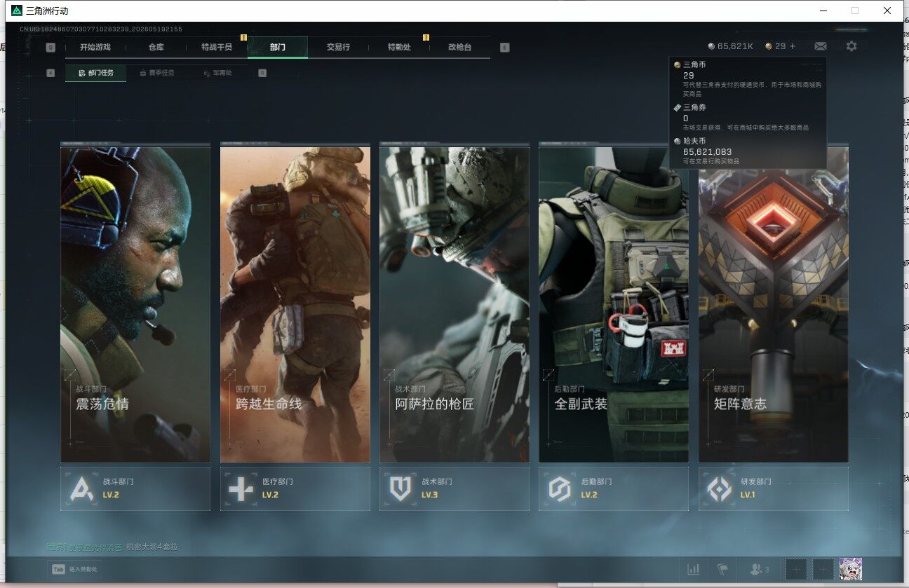The width and height of the screenshot is (909, 588).
Task: Open the 震荡危情 mission card
Action: (x=135, y=304)
